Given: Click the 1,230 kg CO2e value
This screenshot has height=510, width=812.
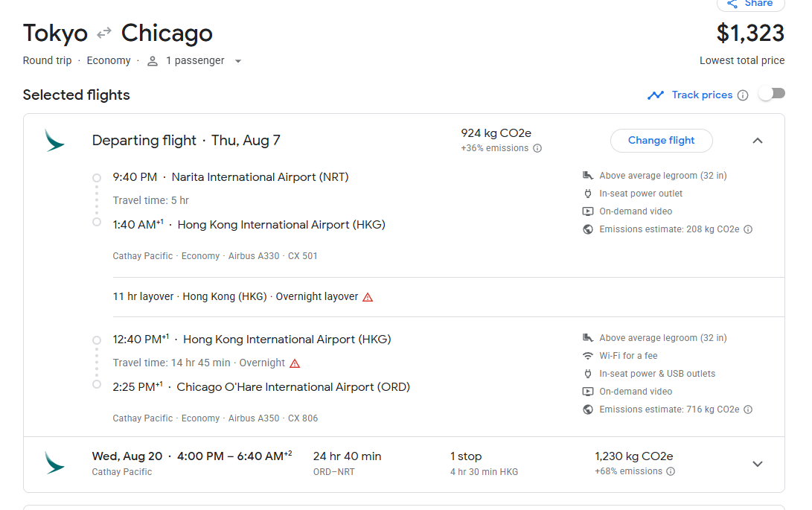Looking at the screenshot, I should pyautogui.click(x=634, y=456).
